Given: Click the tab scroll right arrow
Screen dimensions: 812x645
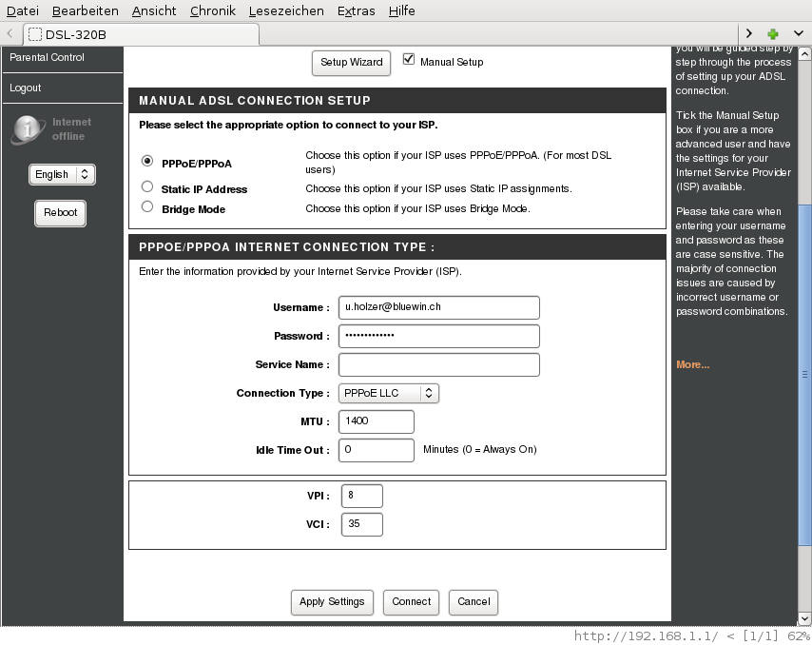Looking at the screenshot, I should coord(749,33).
